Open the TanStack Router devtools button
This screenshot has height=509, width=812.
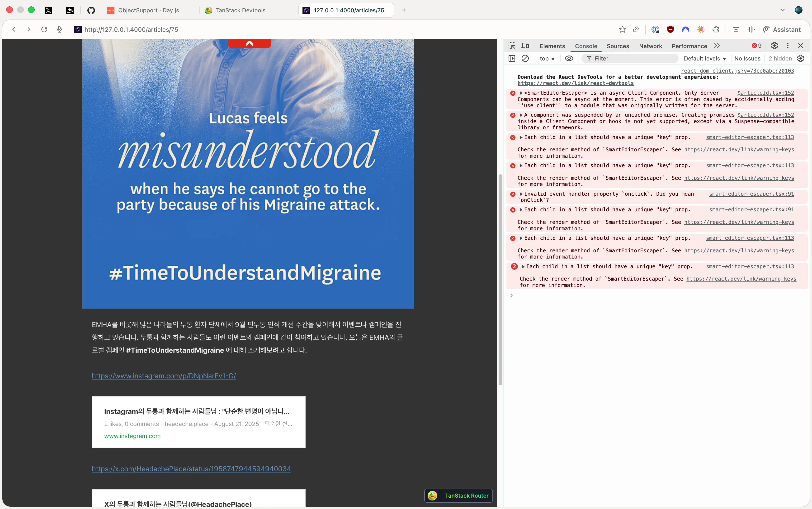point(458,495)
